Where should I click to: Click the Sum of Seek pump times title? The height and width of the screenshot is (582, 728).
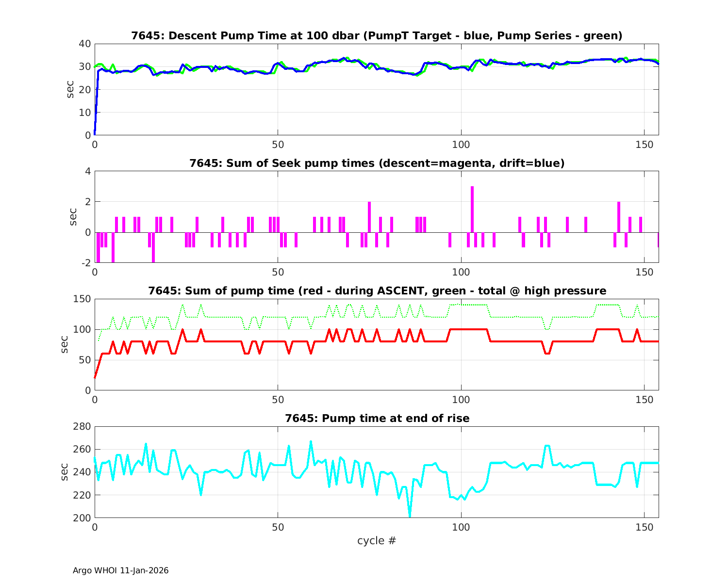(377, 163)
